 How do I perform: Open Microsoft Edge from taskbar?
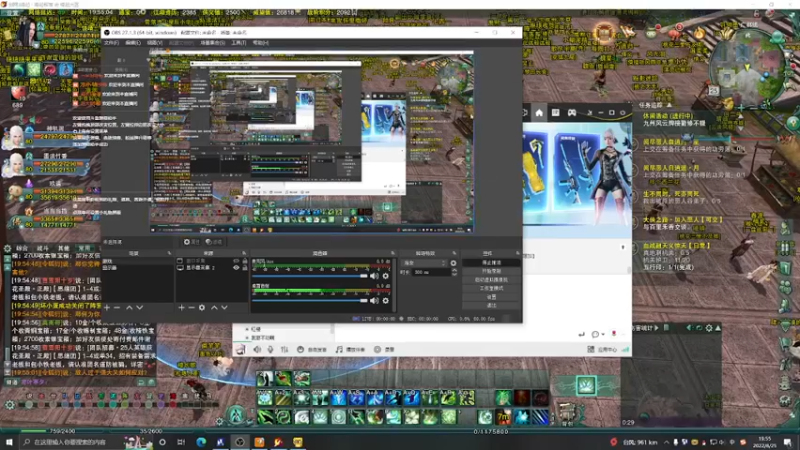[x=201, y=442]
